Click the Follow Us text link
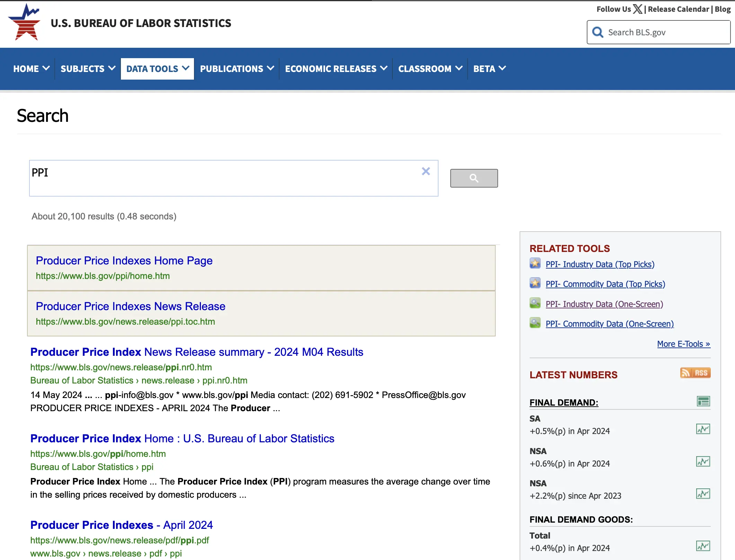Image resolution: width=735 pixels, height=560 pixels. (x=613, y=9)
